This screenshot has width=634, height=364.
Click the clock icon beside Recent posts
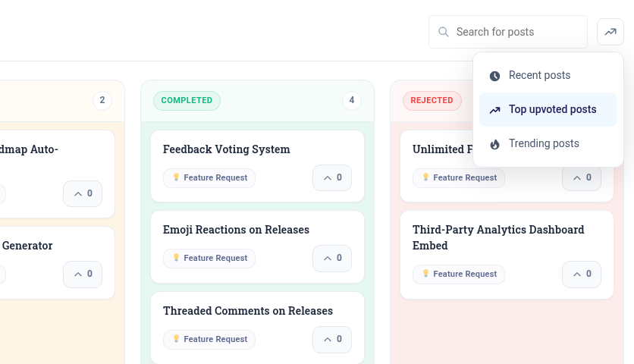pyautogui.click(x=494, y=76)
